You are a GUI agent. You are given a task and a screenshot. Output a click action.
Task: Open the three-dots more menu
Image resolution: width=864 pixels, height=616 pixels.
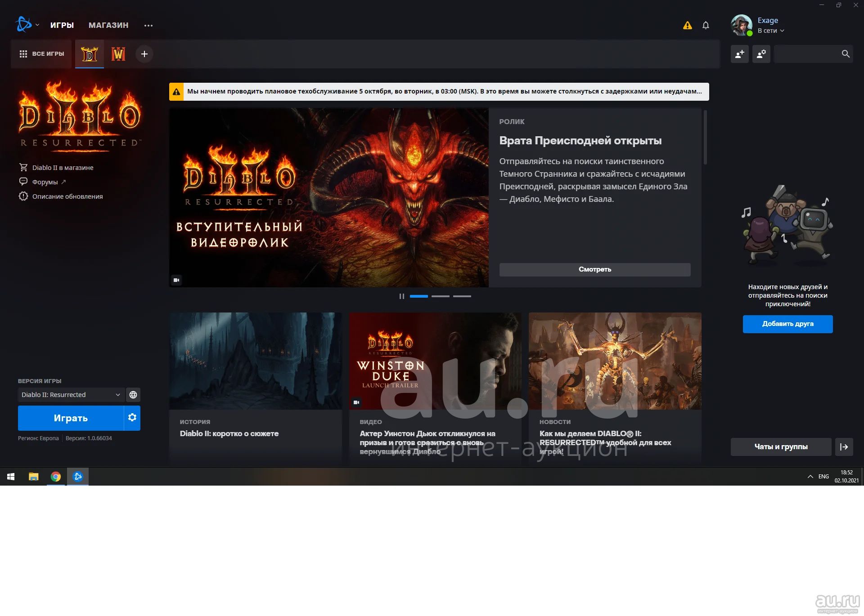click(148, 26)
